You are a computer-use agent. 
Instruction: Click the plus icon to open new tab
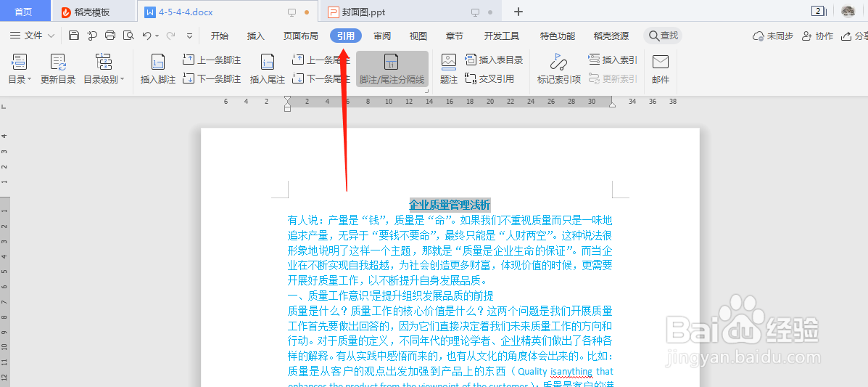(x=518, y=12)
